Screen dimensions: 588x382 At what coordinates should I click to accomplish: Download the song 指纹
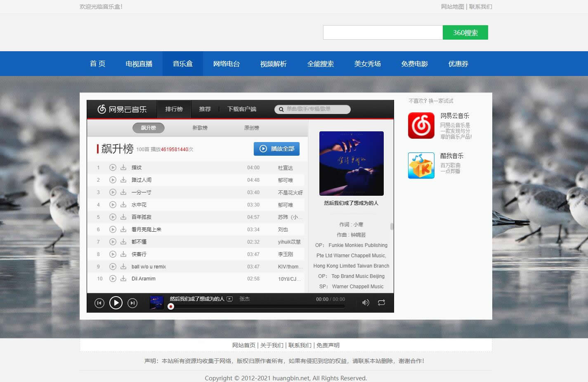(123, 168)
